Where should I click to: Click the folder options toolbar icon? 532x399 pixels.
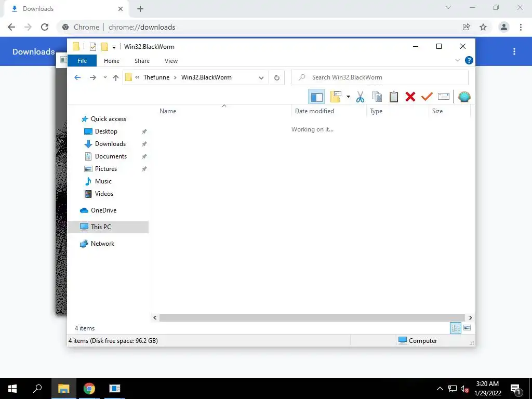click(336, 97)
